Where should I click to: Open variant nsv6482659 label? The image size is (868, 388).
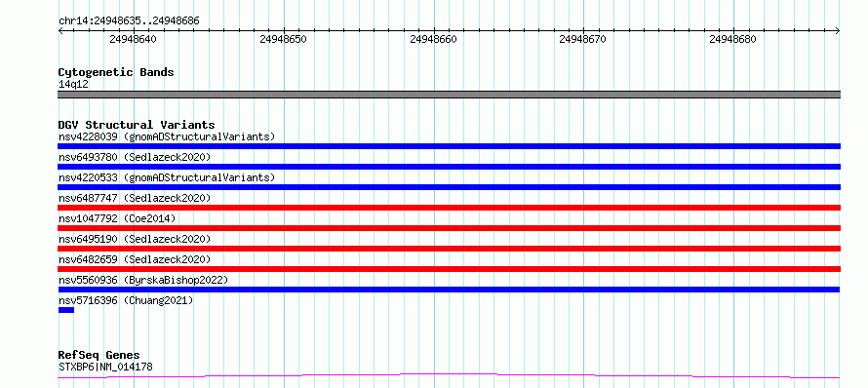[x=135, y=259]
